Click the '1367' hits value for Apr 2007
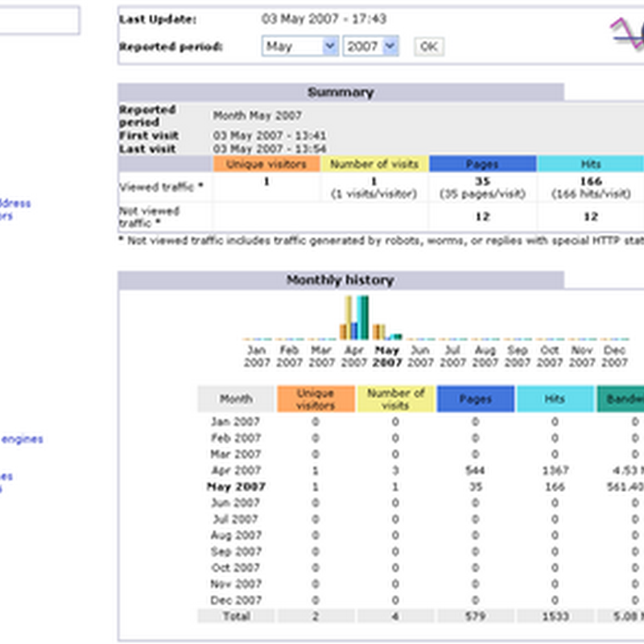Screen dimensions: 644x644 click(x=555, y=470)
